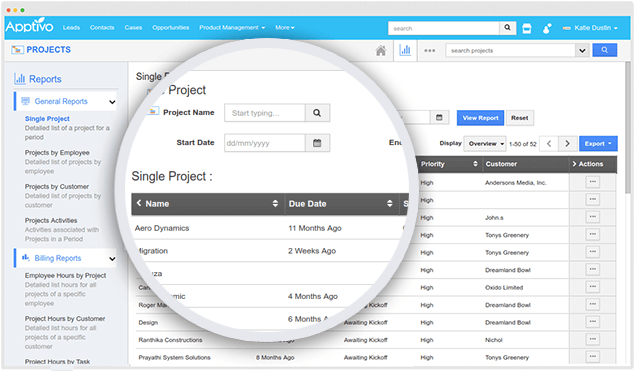This screenshot has width=635, height=371.
Task: Click the blue project search button
Action: point(605,50)
